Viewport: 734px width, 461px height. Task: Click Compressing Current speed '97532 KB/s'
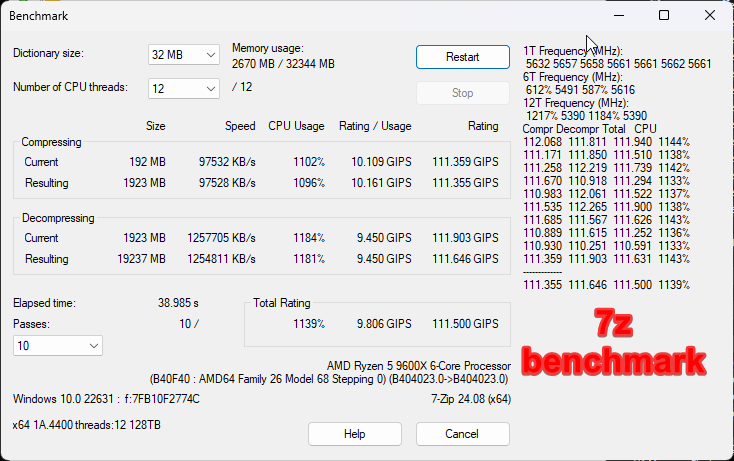pos(227,162)
